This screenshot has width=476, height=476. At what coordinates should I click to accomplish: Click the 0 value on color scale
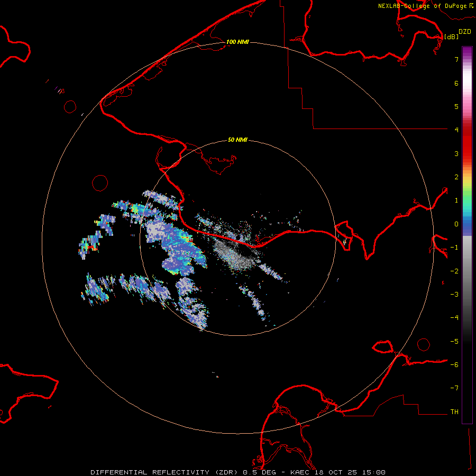point(456,224)
